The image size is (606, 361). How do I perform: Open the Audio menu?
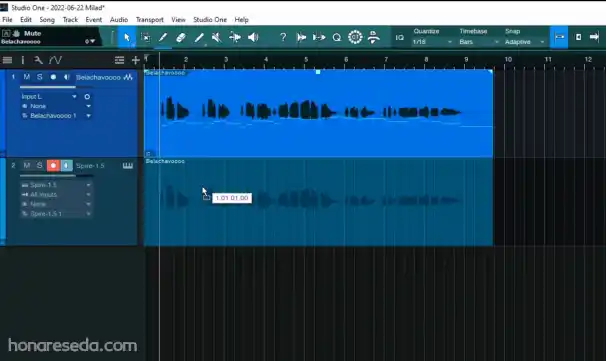(x=119, y=20)
